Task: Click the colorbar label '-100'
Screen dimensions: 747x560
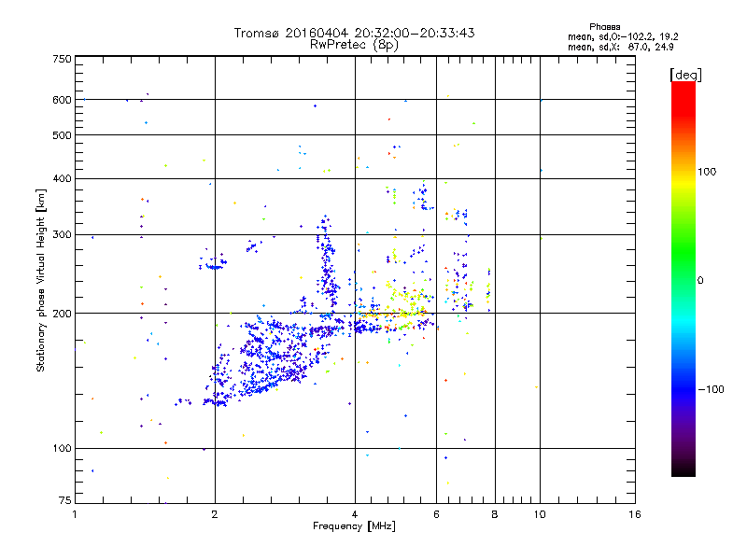Action: [x=711, y=389]
